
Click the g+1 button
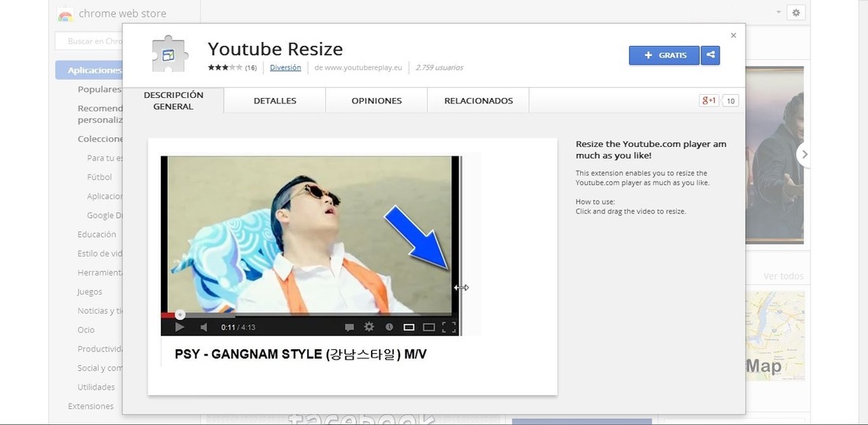(x=709, y=100)
